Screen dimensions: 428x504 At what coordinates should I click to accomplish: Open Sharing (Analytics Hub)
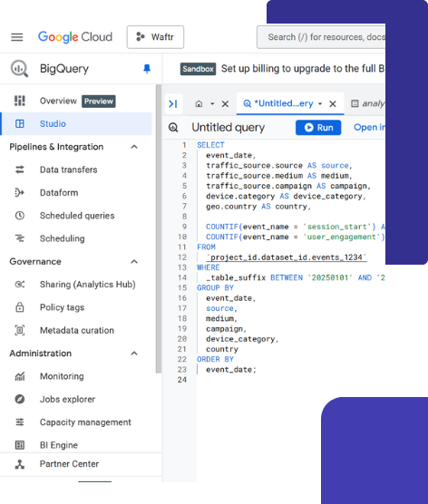point(87,285)
